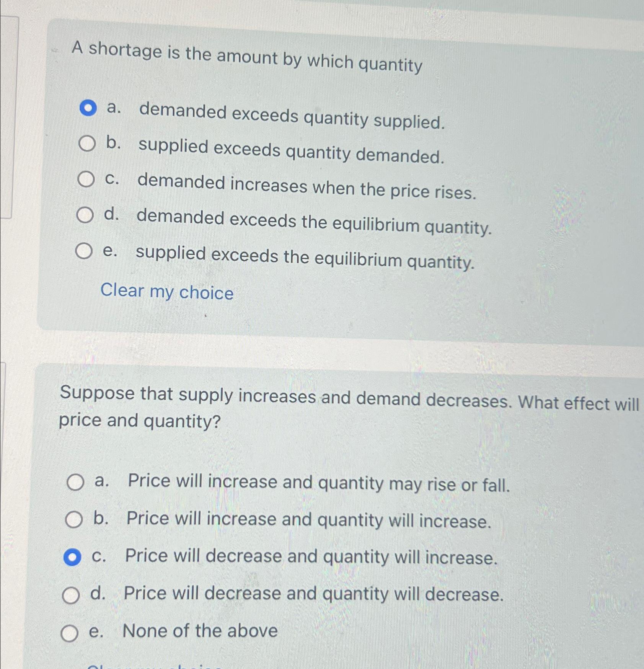Select option a demanded exceeds quantity supplied

tap(88, 108)
